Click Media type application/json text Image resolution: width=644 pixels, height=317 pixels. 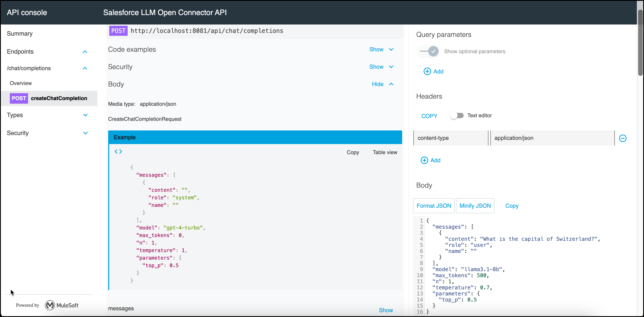point(142,104)
